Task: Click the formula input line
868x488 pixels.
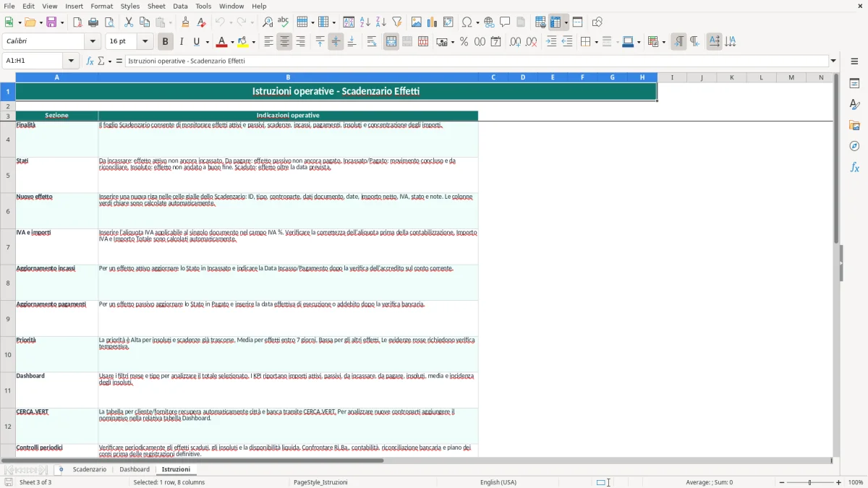Action: point(477,61)
